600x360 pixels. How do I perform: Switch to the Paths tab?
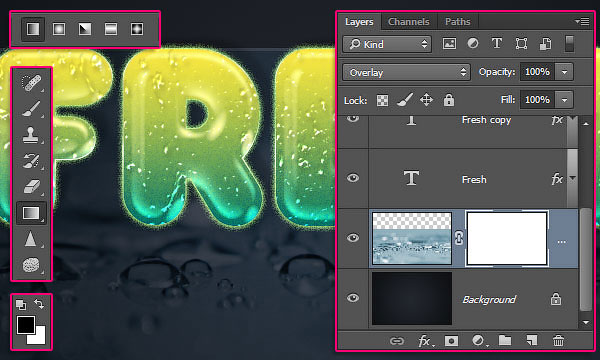pyautogui.click(x=458, y=22)
